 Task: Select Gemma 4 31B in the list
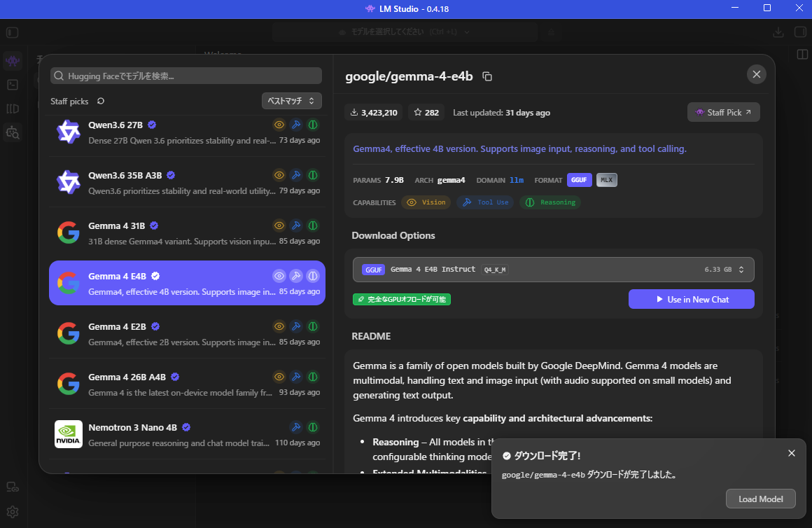point(187,232)
